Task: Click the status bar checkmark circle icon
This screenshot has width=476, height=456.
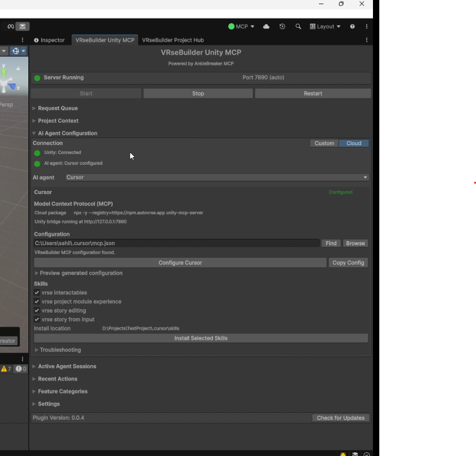Action: [367, 454]
